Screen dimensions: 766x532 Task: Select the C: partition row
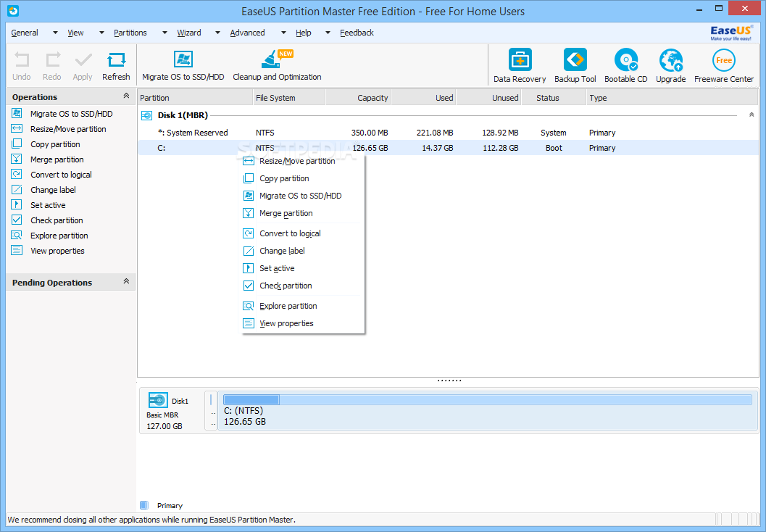[x=448, y=148]
